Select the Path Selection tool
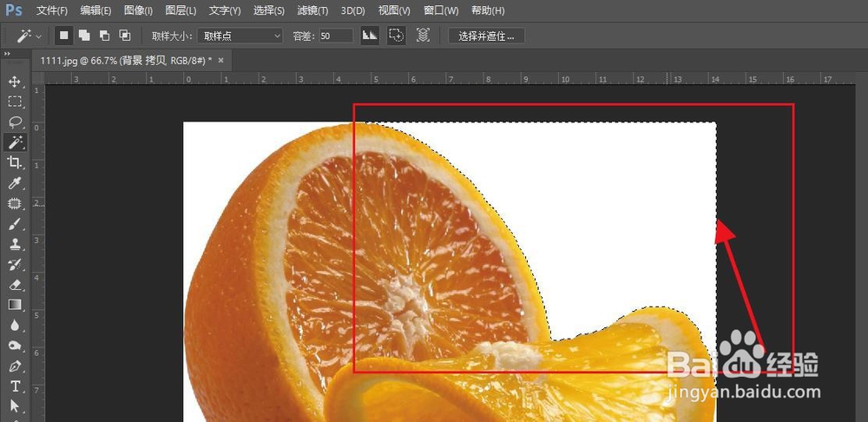Image resolution: width=868 pixels, height=422 pixels. point(15,406)
